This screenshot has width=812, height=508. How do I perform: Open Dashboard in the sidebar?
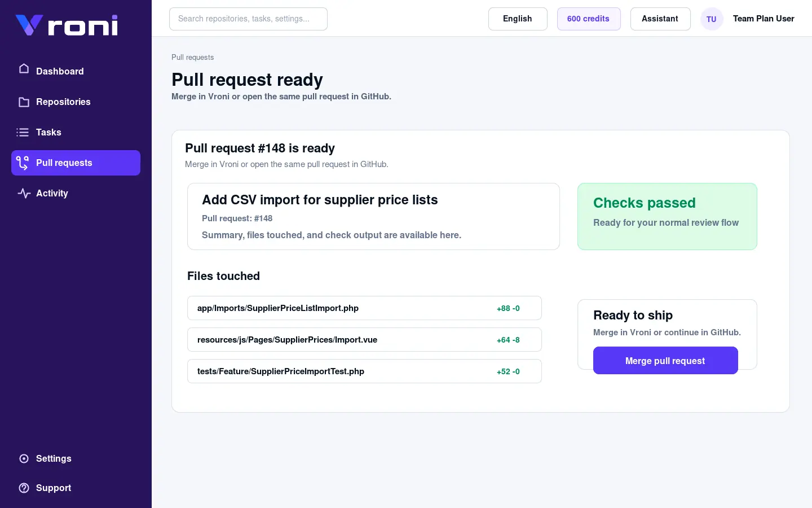coord(76,71)
